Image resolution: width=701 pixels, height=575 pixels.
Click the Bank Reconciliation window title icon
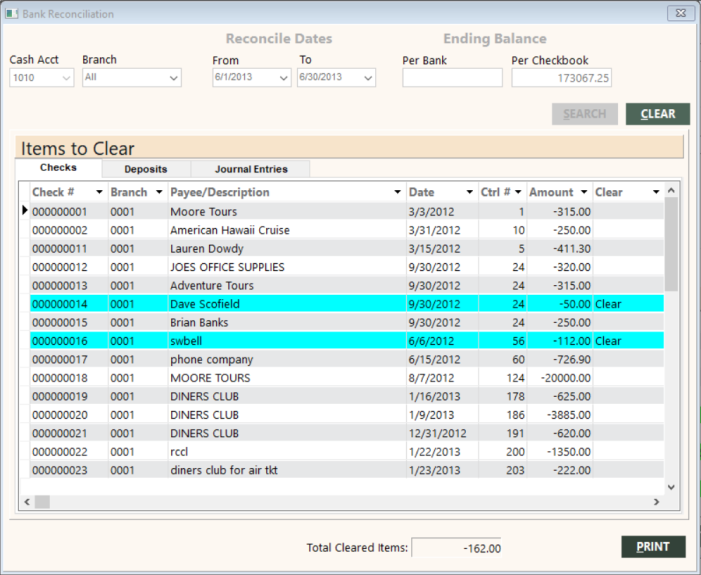pyautogui.click(x=12, y=13)
